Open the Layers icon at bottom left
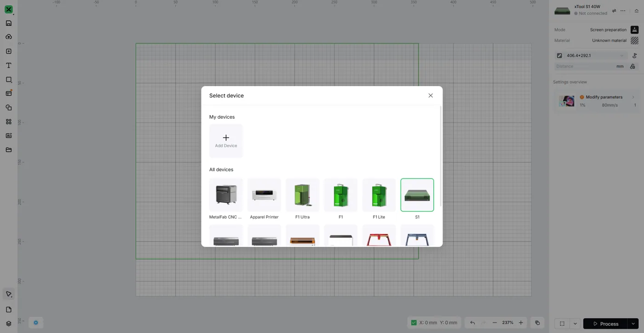This screenshot has height=333, width=644. [x=8, y=324]
